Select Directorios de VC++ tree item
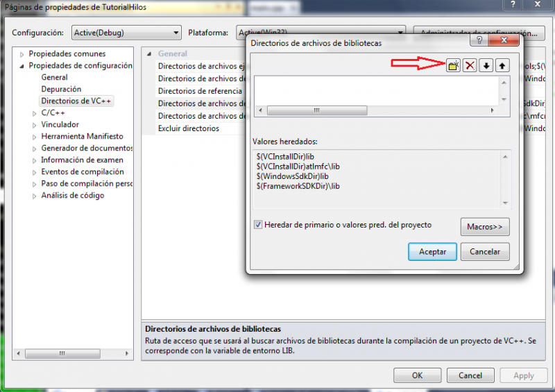Screen dimensions: 555x392 76,101
